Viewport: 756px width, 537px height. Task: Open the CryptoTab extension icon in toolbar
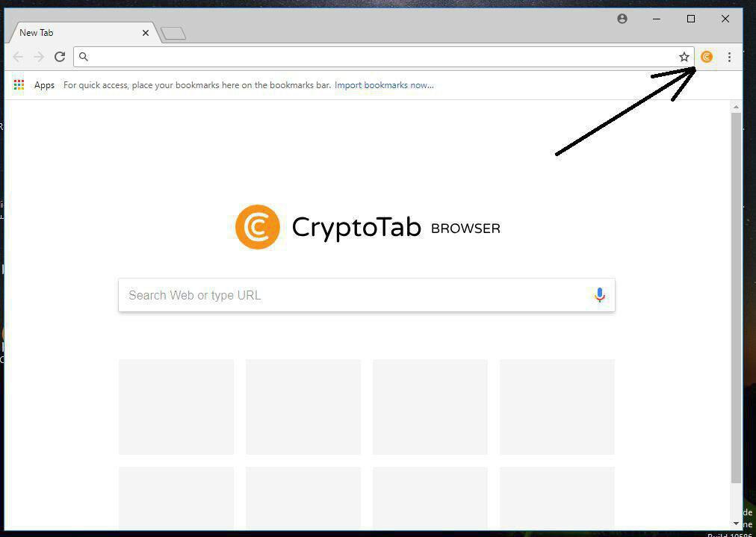click(x=707, y=57)
